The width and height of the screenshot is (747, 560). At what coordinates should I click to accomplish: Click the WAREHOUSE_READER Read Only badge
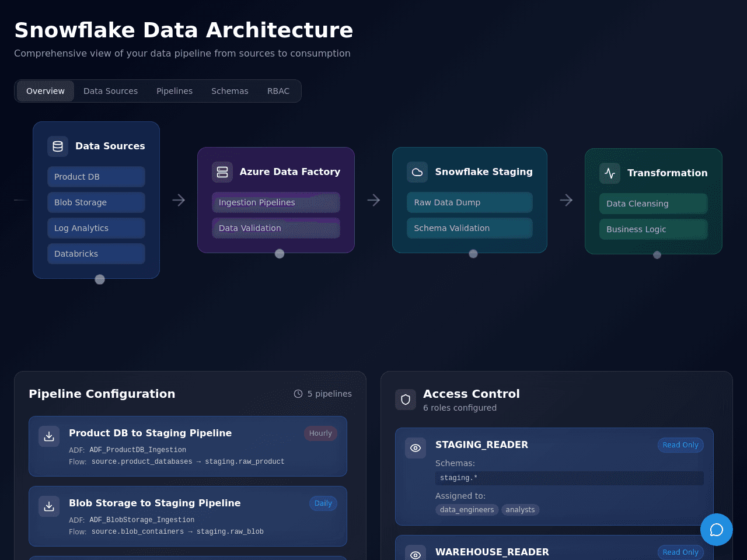[x=680, y=552]
